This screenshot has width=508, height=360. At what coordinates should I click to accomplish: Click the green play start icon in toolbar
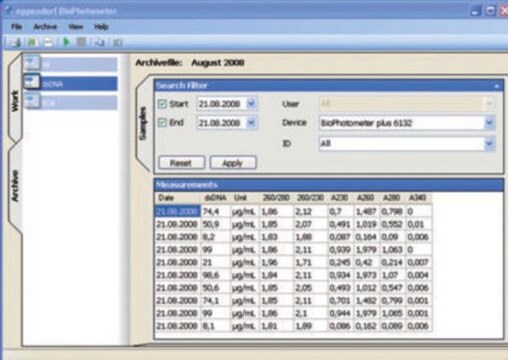point(66,42)
